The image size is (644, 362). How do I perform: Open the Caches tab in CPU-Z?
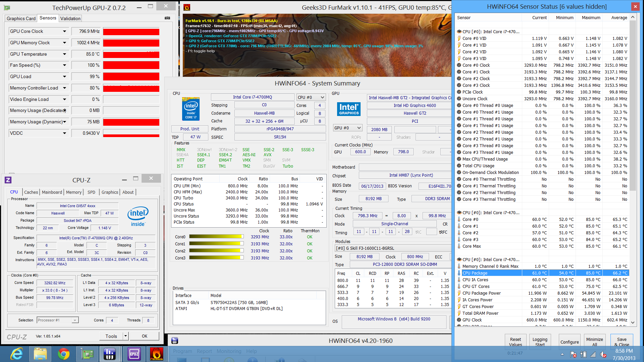point(31,192)
